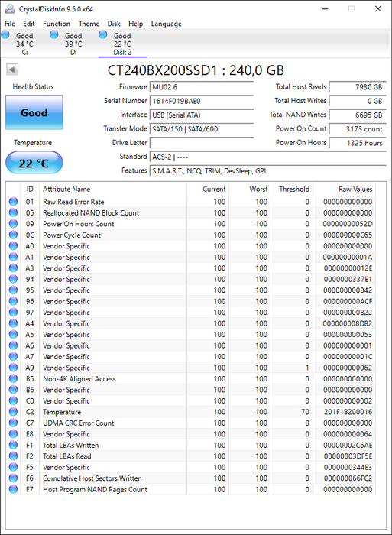
Task: Click status orb for Total LBAs Written
Action: pyautogui.click(x=13, y=445)
